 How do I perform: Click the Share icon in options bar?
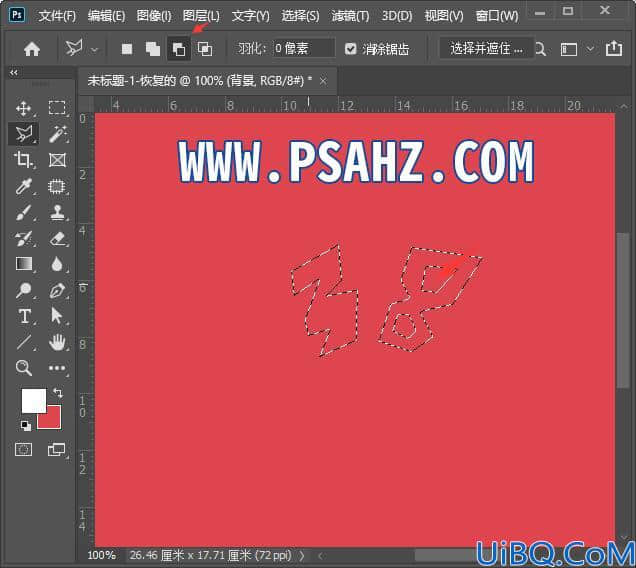tap(614, 48)
